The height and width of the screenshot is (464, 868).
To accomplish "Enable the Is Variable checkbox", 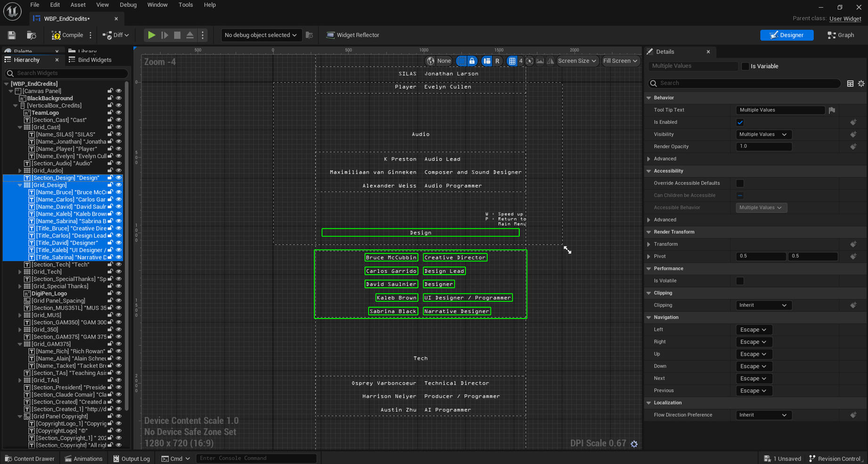I will tap(745, 66).
